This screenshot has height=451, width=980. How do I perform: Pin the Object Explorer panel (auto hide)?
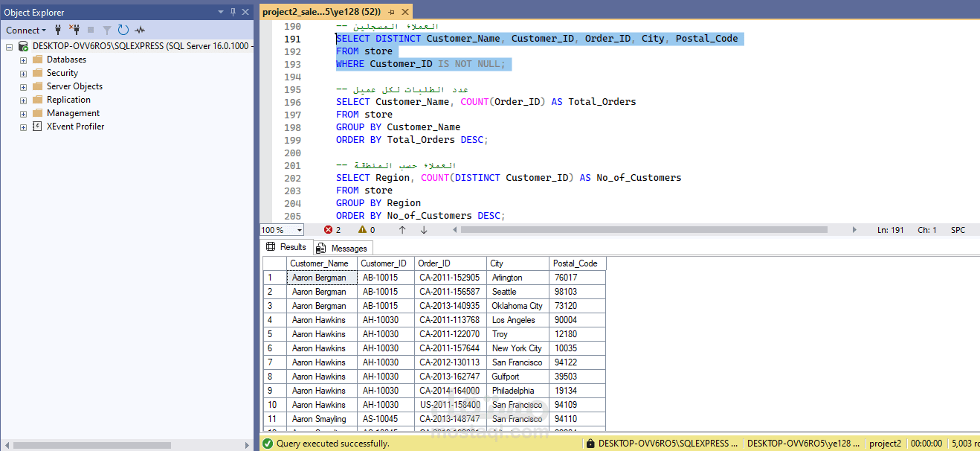click(x=233, y=12)
